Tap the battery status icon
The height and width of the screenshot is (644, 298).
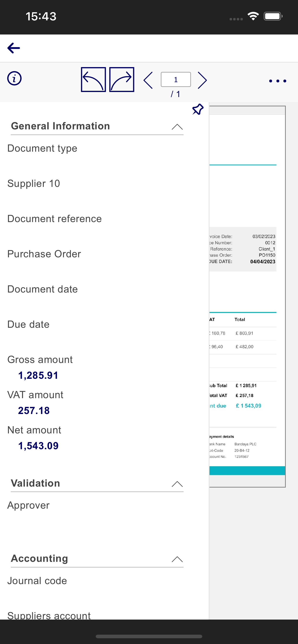(x=273, y=16)
